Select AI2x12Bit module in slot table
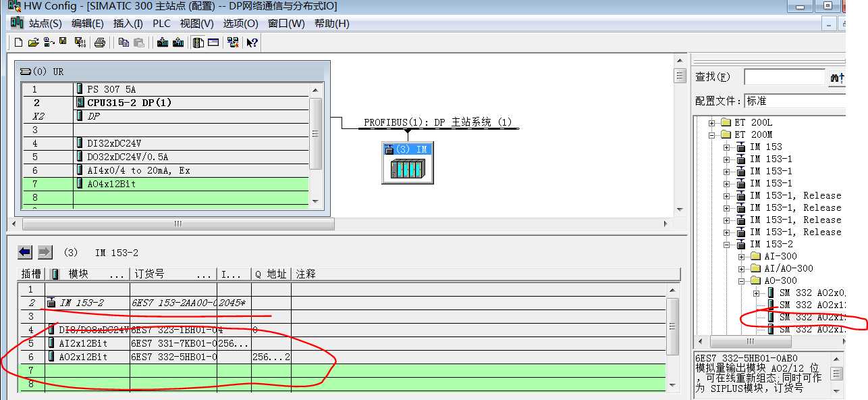 [342, 343]
